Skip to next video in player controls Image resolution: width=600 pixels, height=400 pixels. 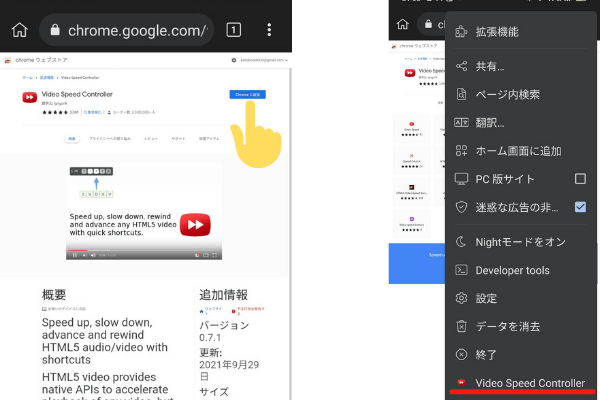[84, 255]
